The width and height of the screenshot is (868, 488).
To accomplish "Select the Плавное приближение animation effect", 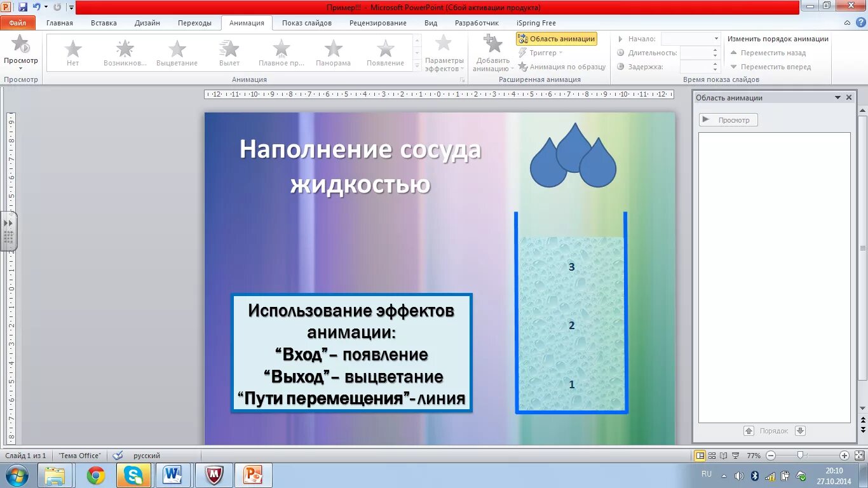I will point(281,52).
